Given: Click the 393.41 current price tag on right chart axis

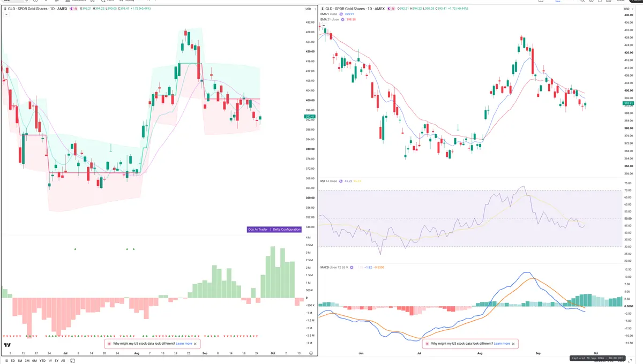Looking at the screenshot, I should click(x=629, y=104).
